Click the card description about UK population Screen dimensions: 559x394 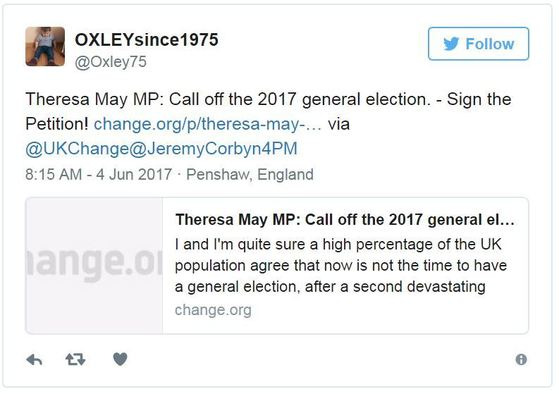click(x=340, y=265)
